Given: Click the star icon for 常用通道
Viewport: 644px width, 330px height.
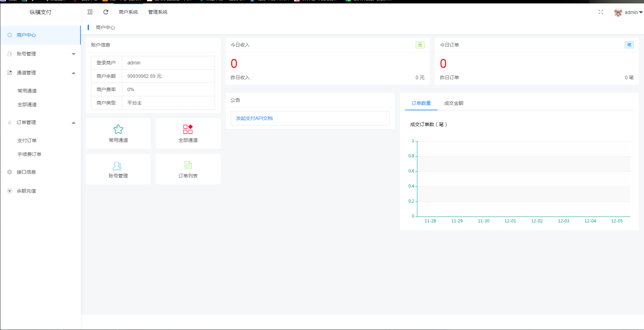Looking at the screenshot, I should tap(118, 129).
